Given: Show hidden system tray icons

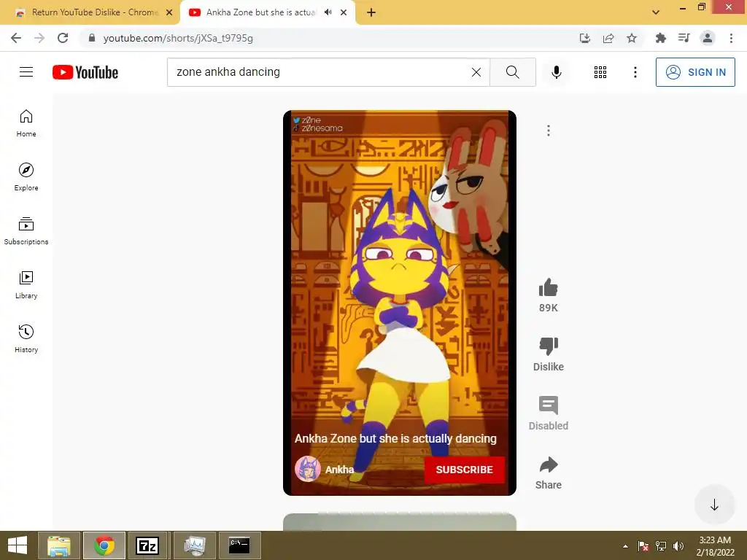Looking at the screenshot, I should pyautogui.click(x=625, y=546).
